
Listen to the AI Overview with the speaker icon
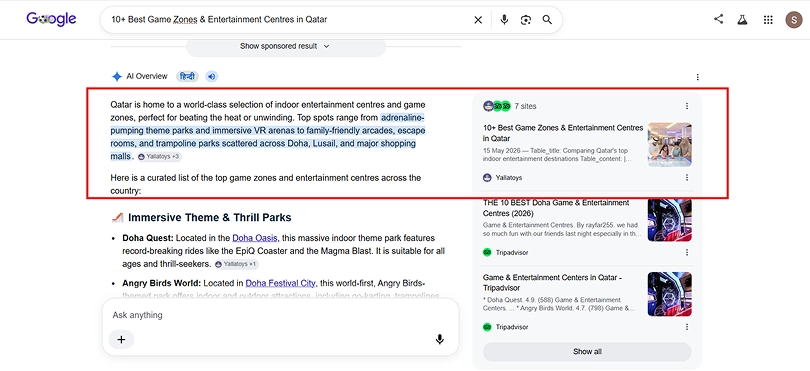click(211, 76)
